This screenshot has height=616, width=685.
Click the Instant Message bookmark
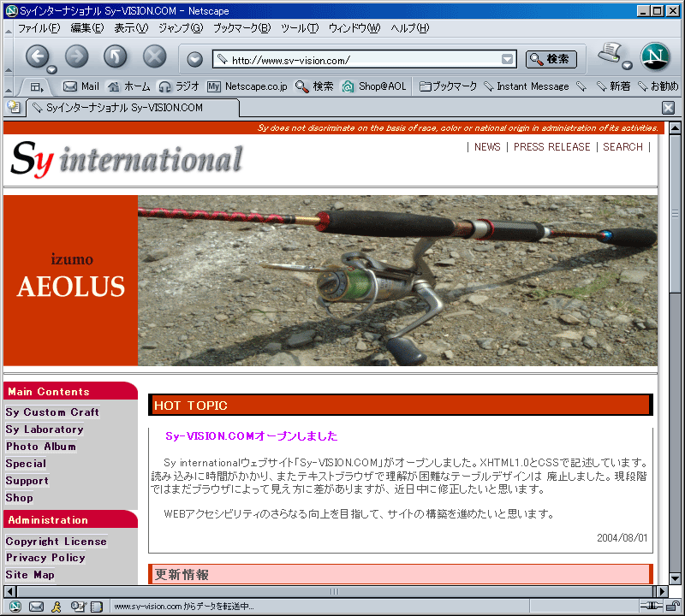point(527,86)
